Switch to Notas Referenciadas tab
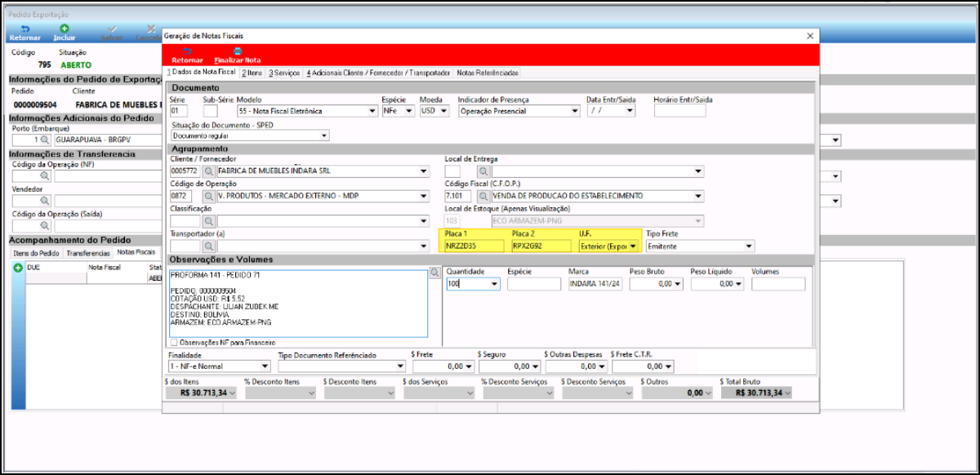Screen dimensions: 980x475 [488, 73]
